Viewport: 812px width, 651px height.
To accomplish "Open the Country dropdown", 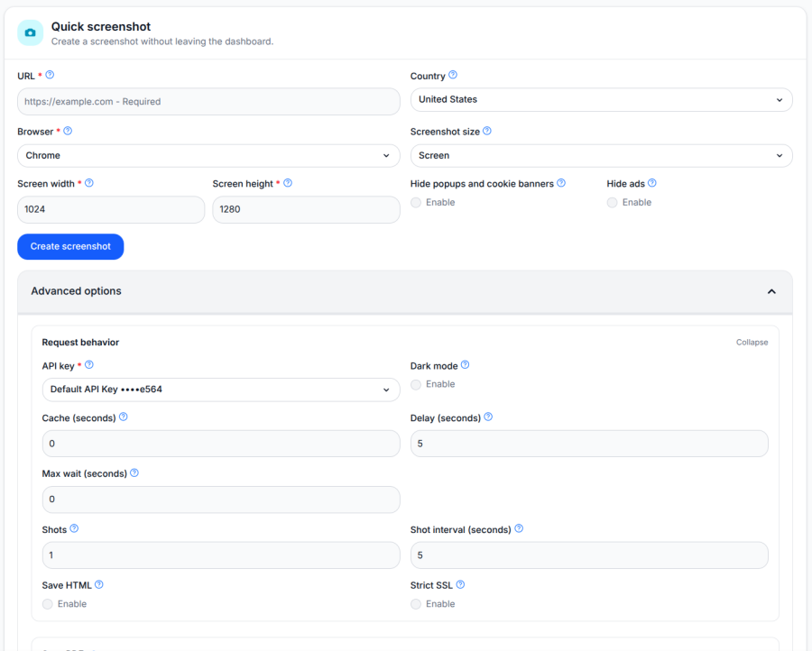I will (601, 99).
